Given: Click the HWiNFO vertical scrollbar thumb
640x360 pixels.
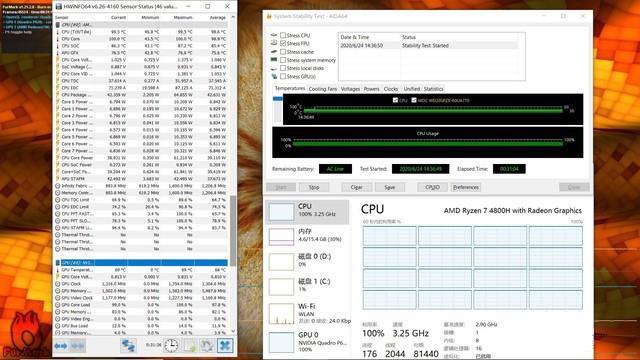Looking at the screenshot, I should [233, 231].
